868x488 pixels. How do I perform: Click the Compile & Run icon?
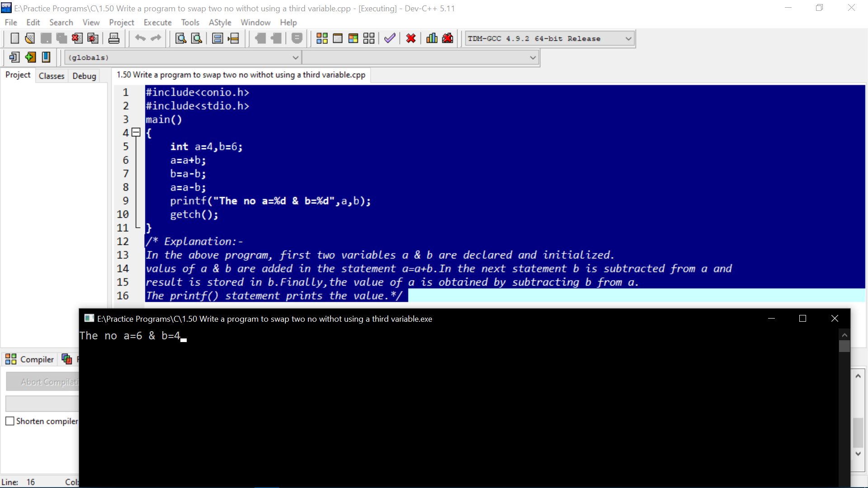(353, 38)
